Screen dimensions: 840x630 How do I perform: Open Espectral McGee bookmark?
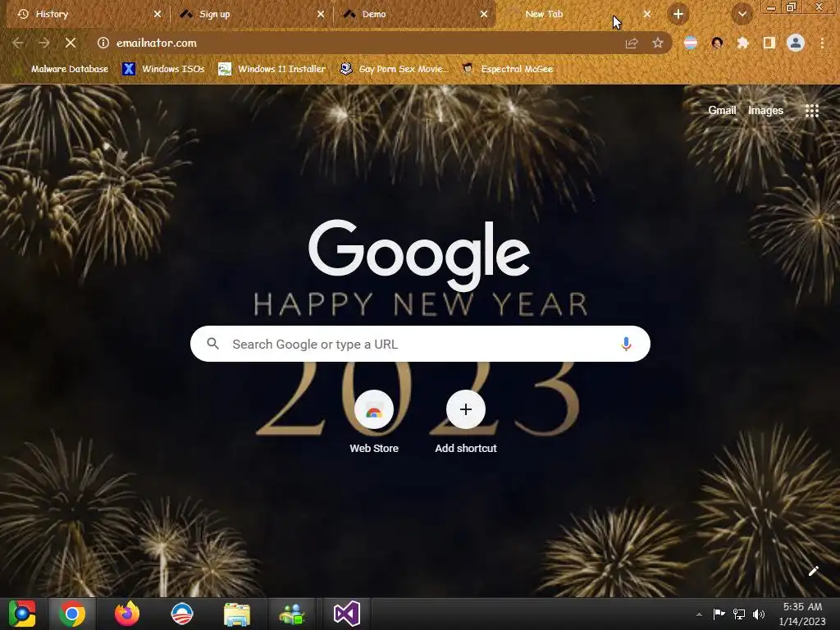click(507, 69)
